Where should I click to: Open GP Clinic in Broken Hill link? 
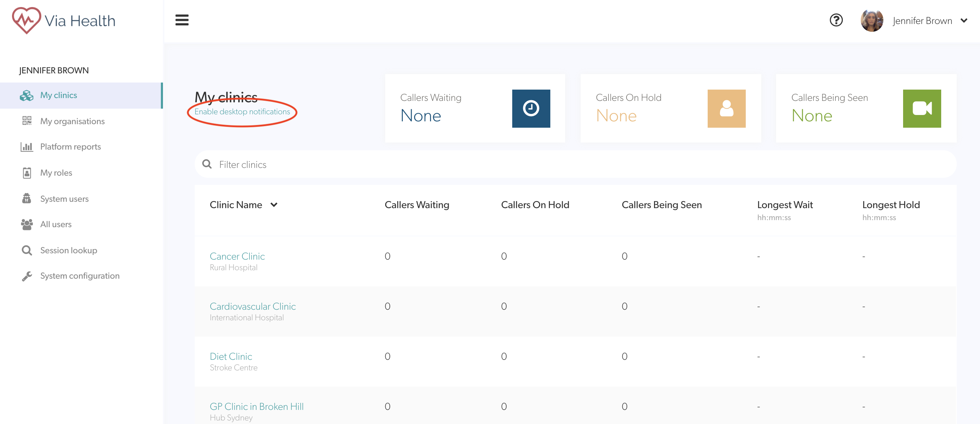pyautogui.click(x=256, y=406)
